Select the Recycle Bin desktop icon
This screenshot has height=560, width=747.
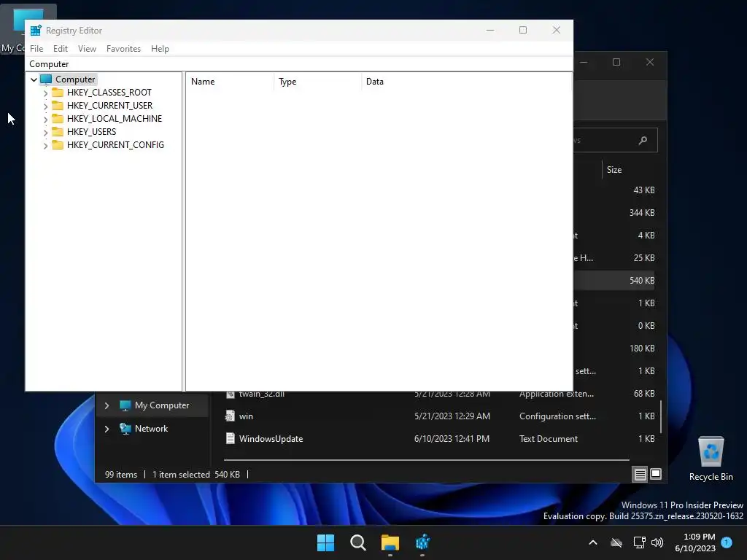pyautogui.click(x=711, y=459)
